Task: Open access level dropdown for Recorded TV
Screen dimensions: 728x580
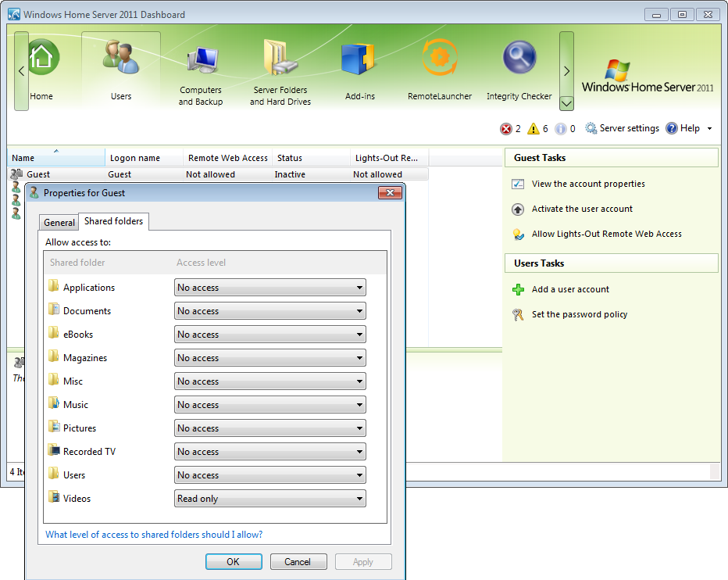Action: [x=270, y=452]
